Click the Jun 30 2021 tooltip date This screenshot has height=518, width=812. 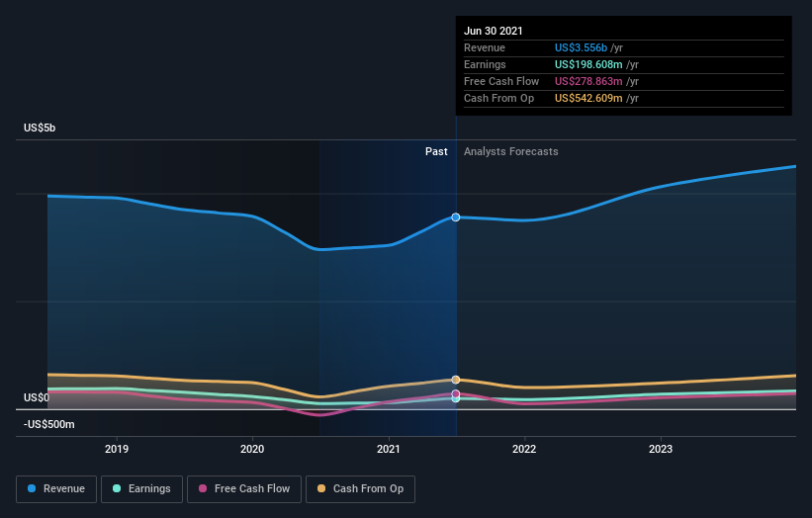(493, 31)
